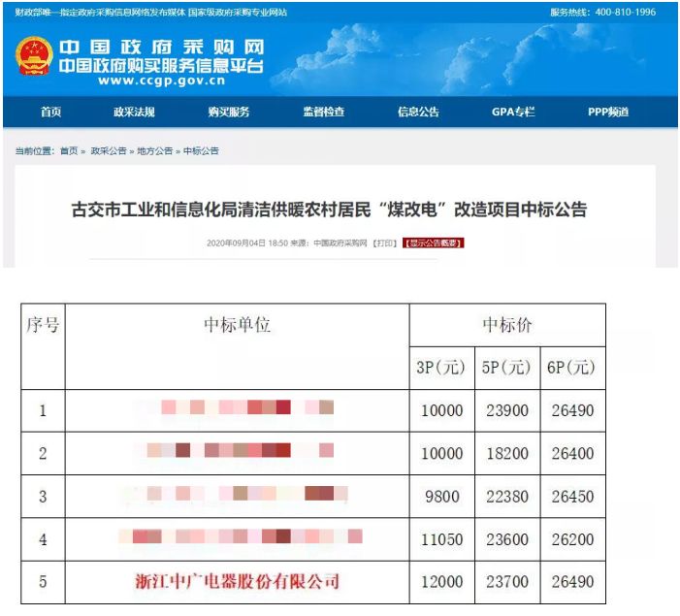
Task: Open the 政采法规 navigation item
Action: click(x=134, y=112)
